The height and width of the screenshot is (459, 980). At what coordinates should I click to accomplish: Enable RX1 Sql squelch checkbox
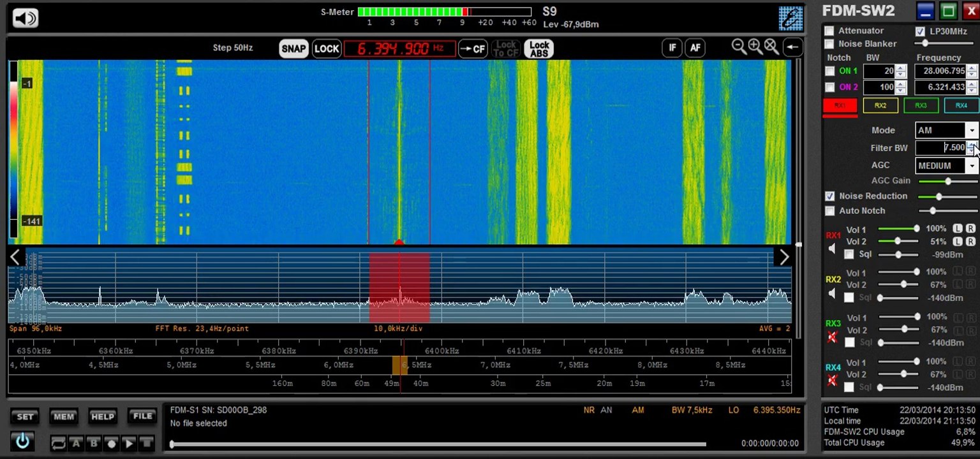click(x=849, y=254)
